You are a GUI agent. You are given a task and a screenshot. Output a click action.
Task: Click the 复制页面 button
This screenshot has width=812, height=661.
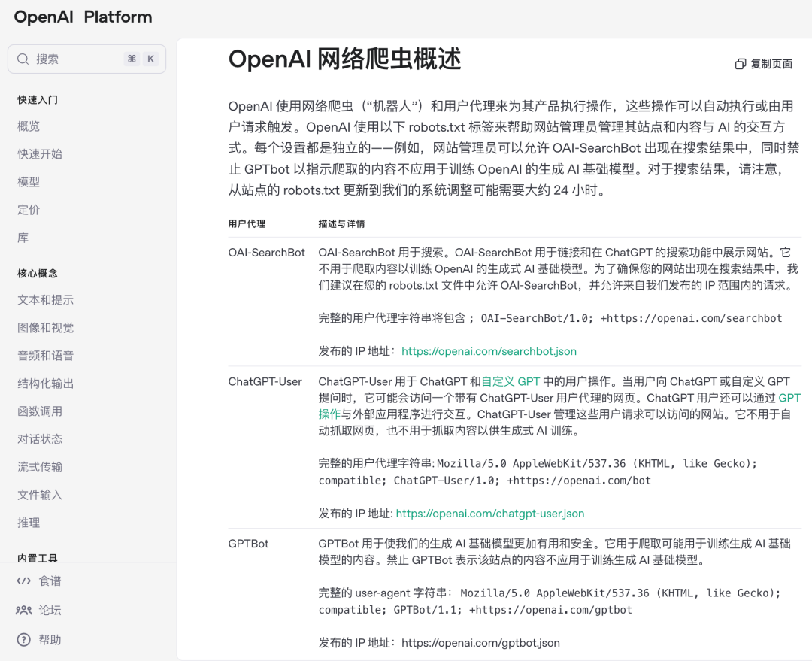coord(764,64)
